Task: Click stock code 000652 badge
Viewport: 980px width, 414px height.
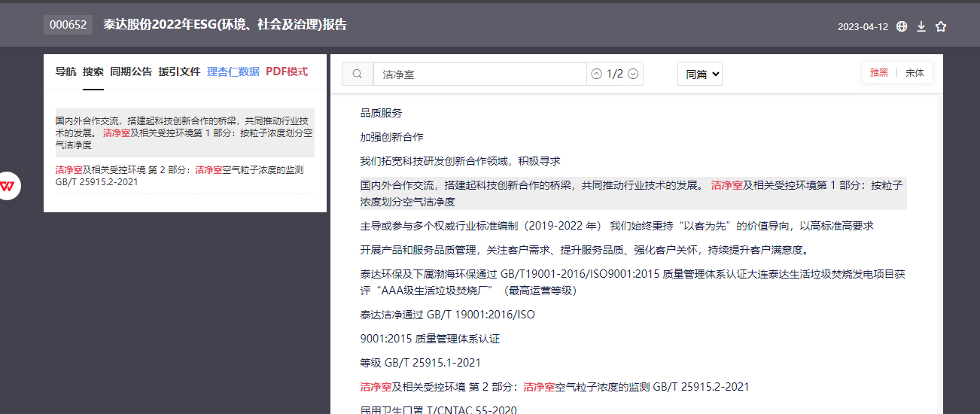Action: (68, 25)
